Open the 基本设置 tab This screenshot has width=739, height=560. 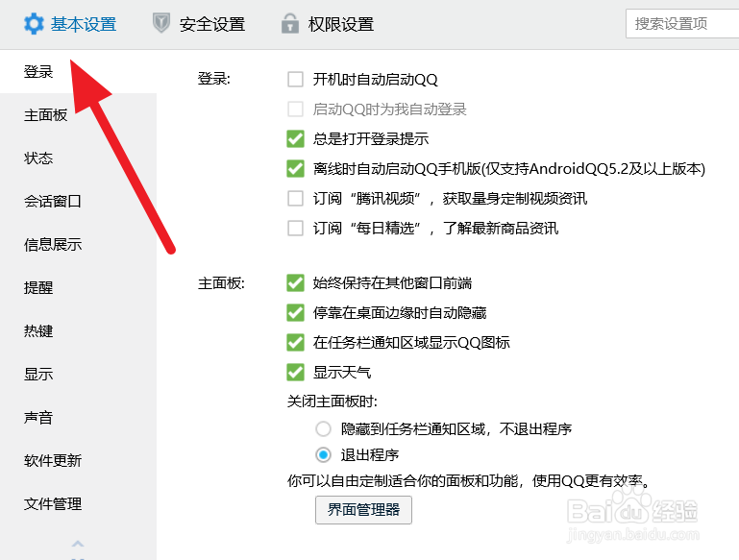click(x=70, y=24)
